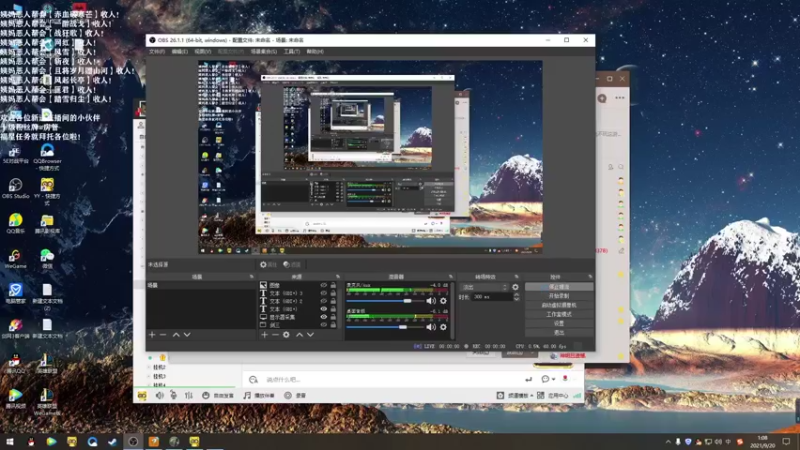Toggle visibility of last source in list
The image size is (800, 450).
point(323,324)
